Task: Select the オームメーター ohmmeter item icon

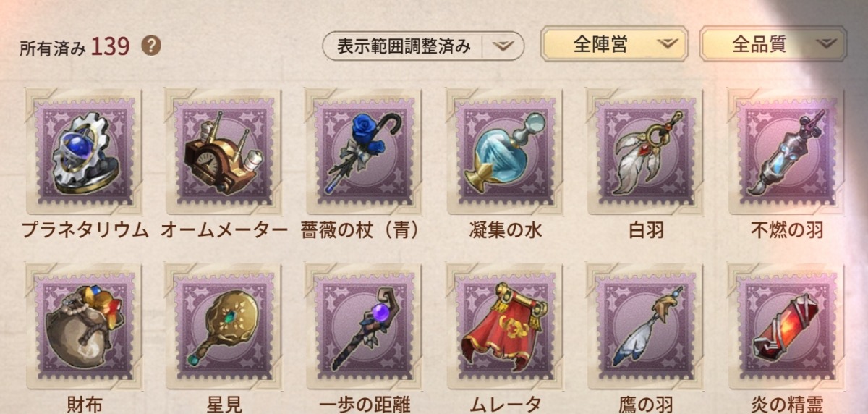Action: [224, 152]
